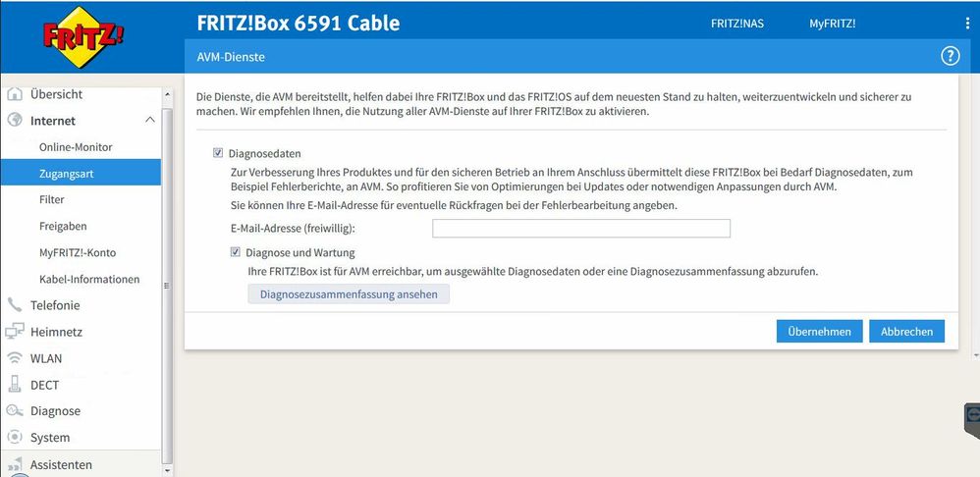Click the sidebar scroll down arrow
980x477 pixels.
(167, 470)
